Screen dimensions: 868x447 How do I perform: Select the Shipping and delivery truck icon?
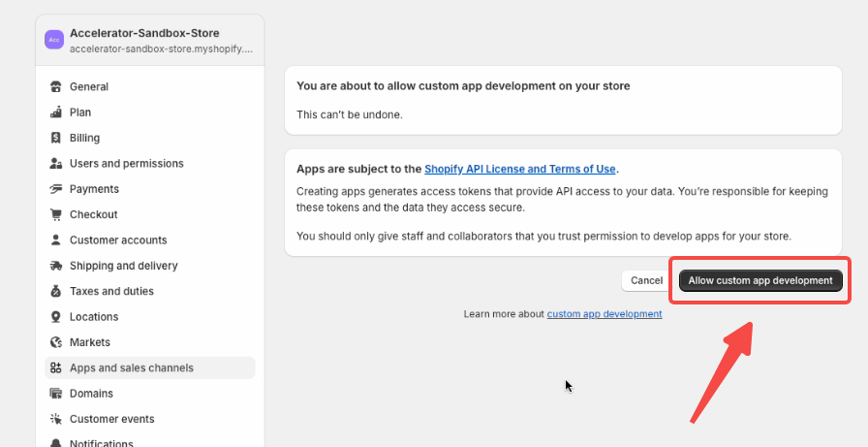[55, 266]
